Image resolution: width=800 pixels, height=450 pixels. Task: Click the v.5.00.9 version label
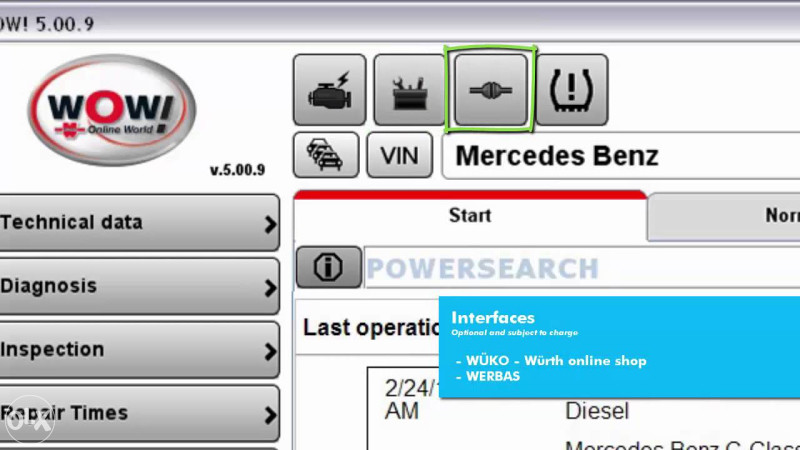pos(237,170)
